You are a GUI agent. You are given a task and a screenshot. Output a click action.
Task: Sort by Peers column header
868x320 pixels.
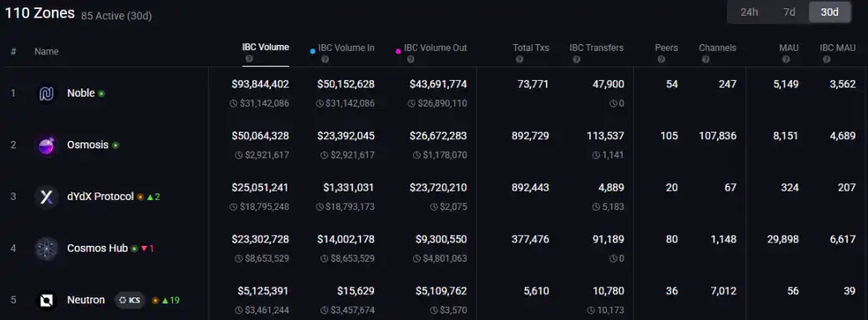(x=667, y=48)
